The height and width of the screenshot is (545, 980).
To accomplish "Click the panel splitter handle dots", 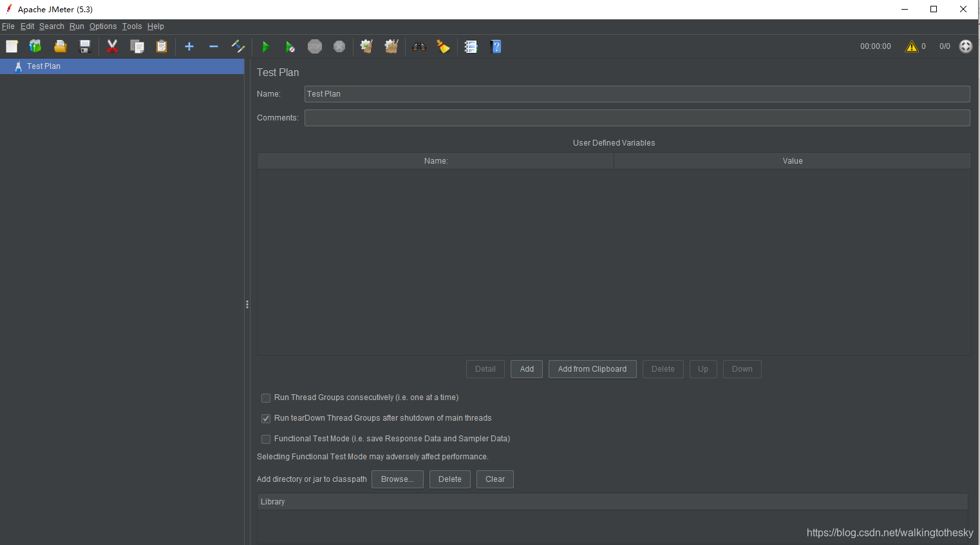I will click(x=247, y=304).
